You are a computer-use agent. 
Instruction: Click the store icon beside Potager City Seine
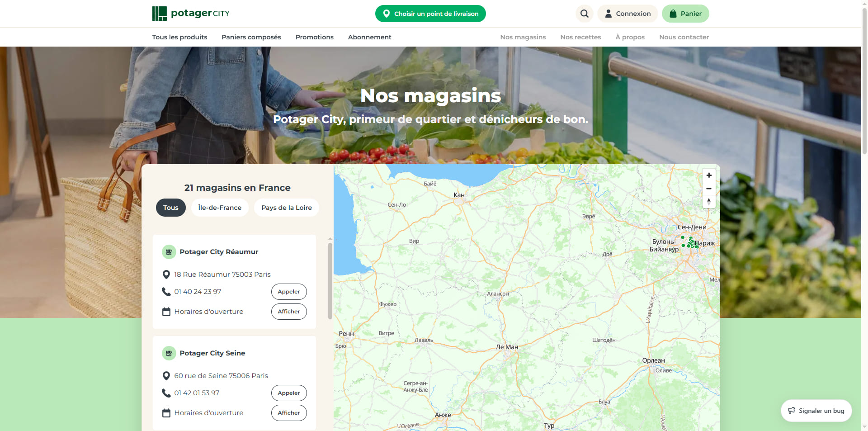coord(169,353)
